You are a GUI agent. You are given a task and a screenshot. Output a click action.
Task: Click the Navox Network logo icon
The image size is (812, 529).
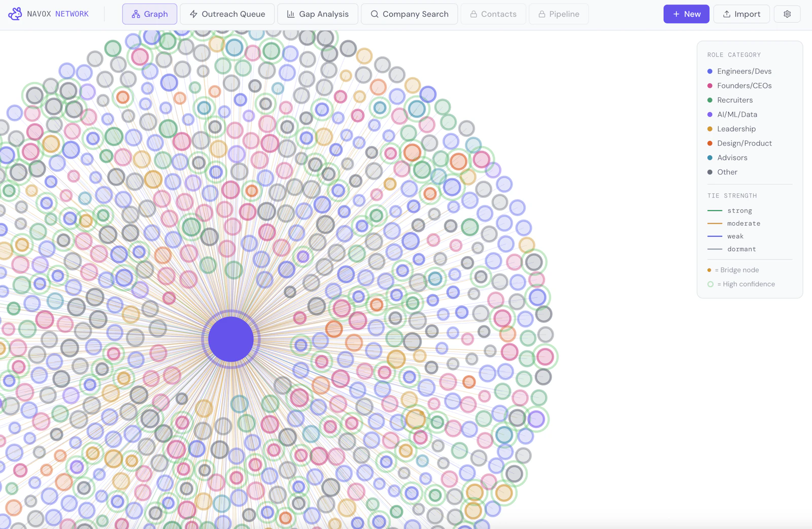click(x=15, y=14)
